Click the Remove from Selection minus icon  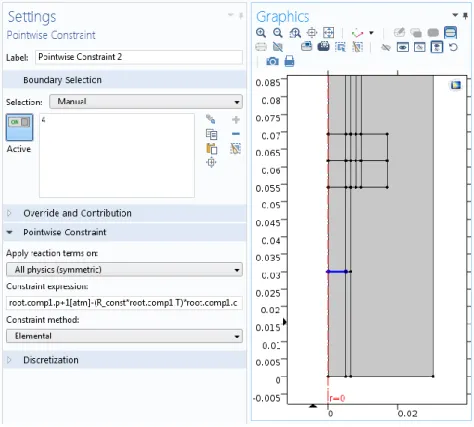[x=236, y=134]
